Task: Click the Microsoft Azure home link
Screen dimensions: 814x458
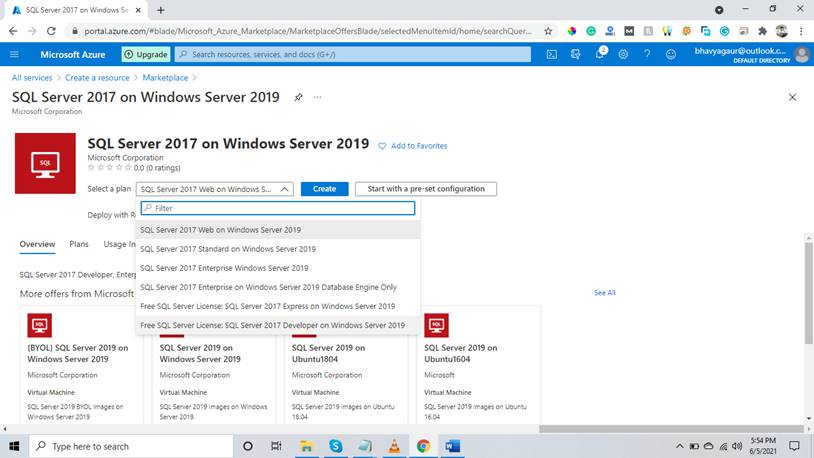Action: click(73, 54)
